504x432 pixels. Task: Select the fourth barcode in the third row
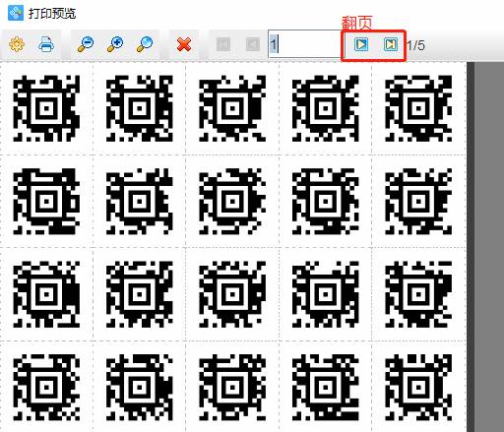coord(326,294)
